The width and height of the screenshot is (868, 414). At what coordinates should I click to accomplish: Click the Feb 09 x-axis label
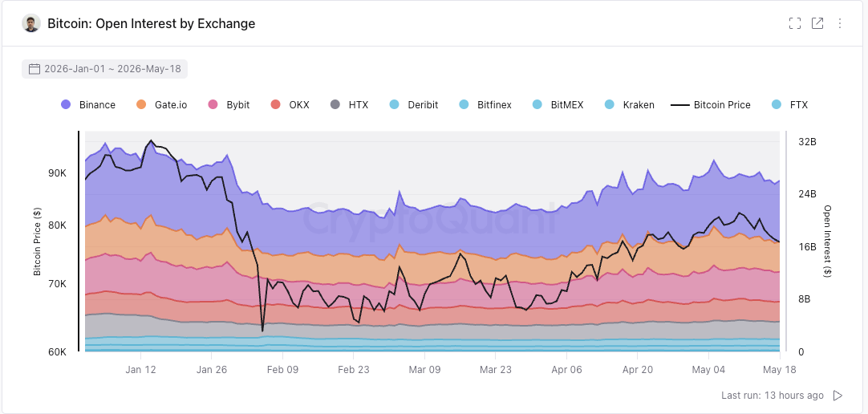coord(282,369)
